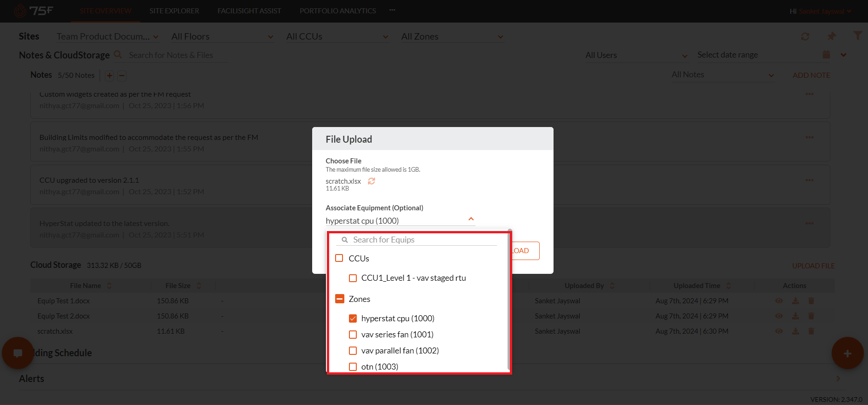Open the All Users dropdown

click(x=637, y=55)
